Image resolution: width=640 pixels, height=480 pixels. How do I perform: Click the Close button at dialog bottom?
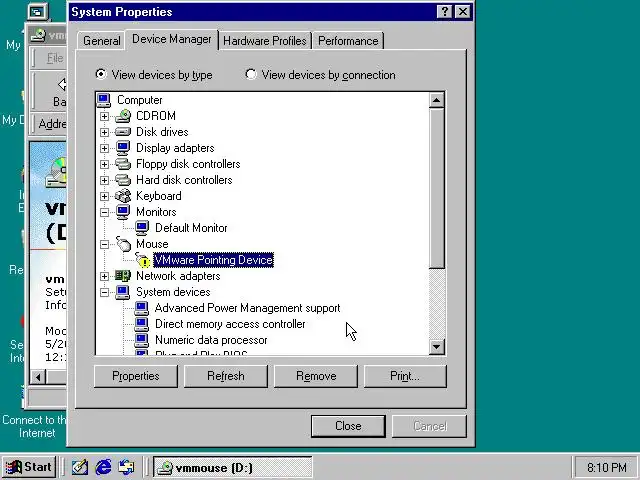tap(348, 426)
